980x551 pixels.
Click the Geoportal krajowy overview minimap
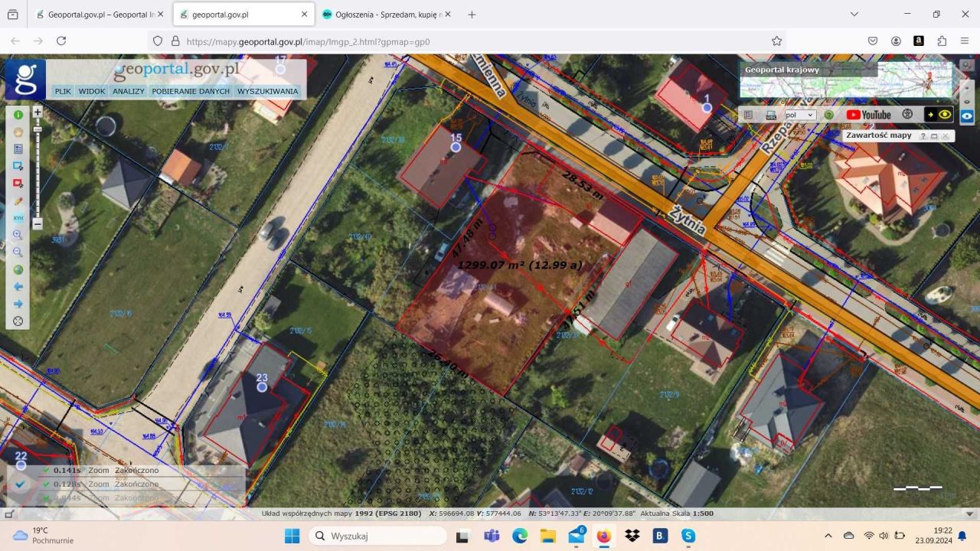(846, 79)
